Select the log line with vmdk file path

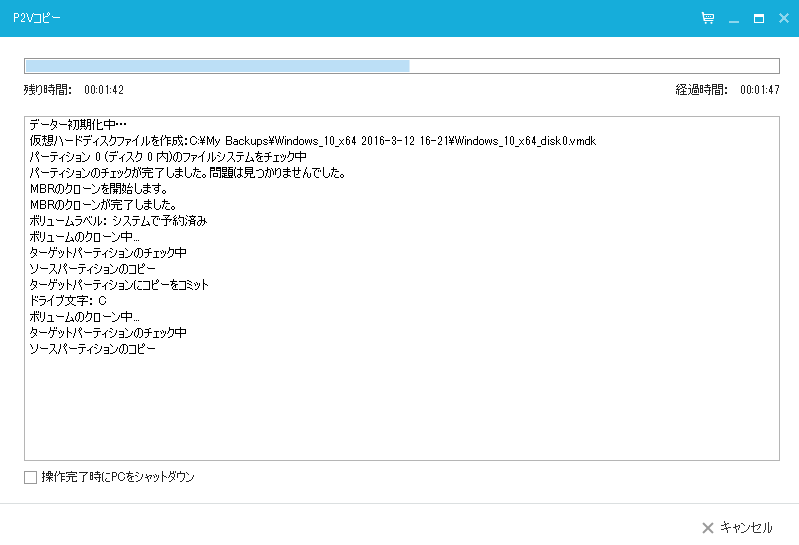pos(312,141)
